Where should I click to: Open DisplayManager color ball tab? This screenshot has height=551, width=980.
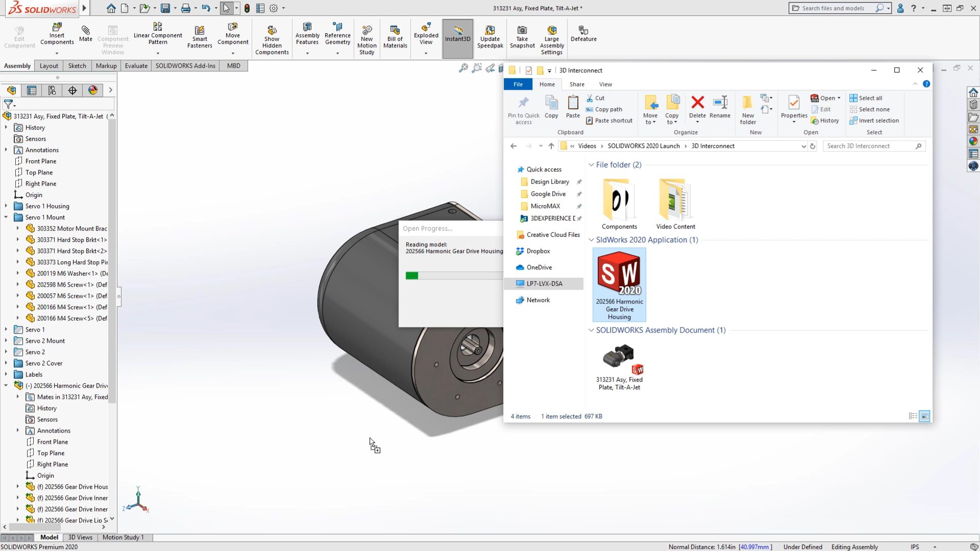tap(93, 90)
